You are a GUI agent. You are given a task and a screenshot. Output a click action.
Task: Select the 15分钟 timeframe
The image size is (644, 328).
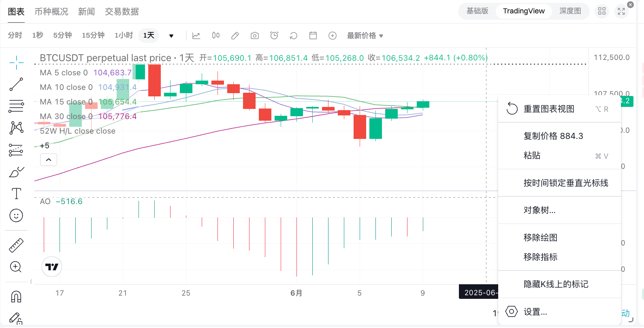93,36
